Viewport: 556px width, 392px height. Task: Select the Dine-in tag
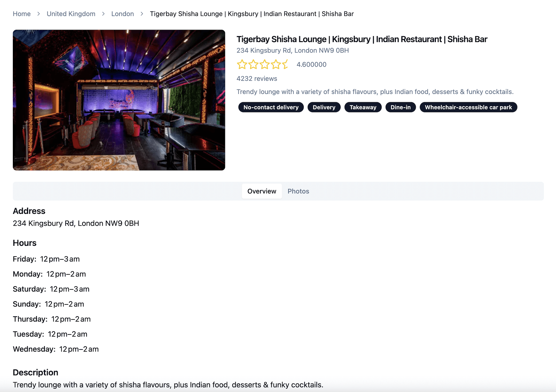coord(400,107)
